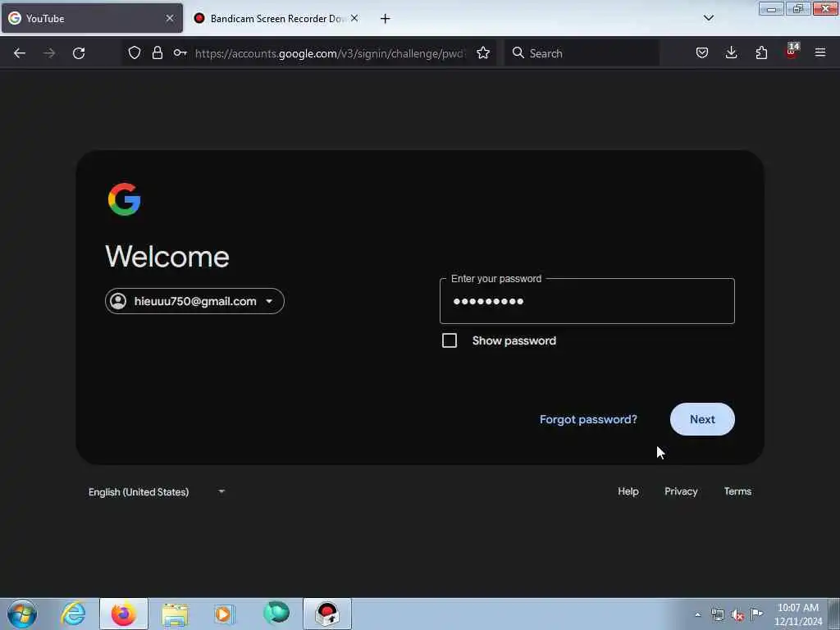Image resolution: width=840 pixels, height=630 pixels.
Task: Open the Extensions puzzle icon
Action: (x=761, y=52)
